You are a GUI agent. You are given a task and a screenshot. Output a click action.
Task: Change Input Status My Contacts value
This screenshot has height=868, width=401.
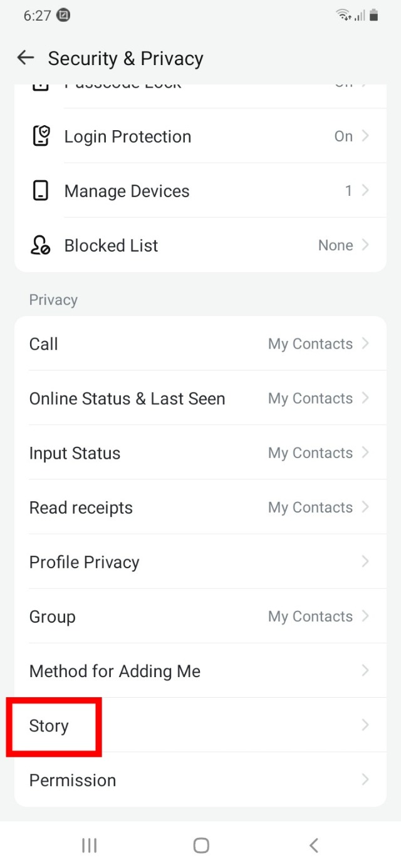(x=310, y=452)
